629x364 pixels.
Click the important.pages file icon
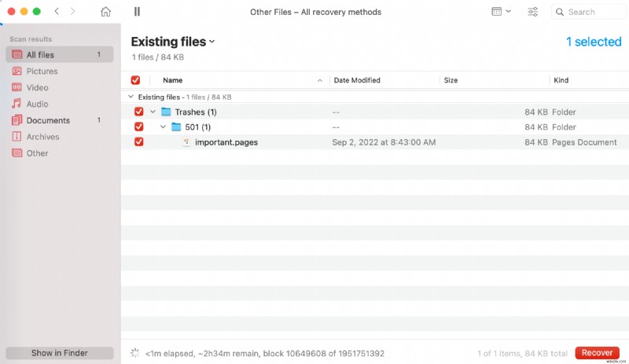(x=186, y=142)
